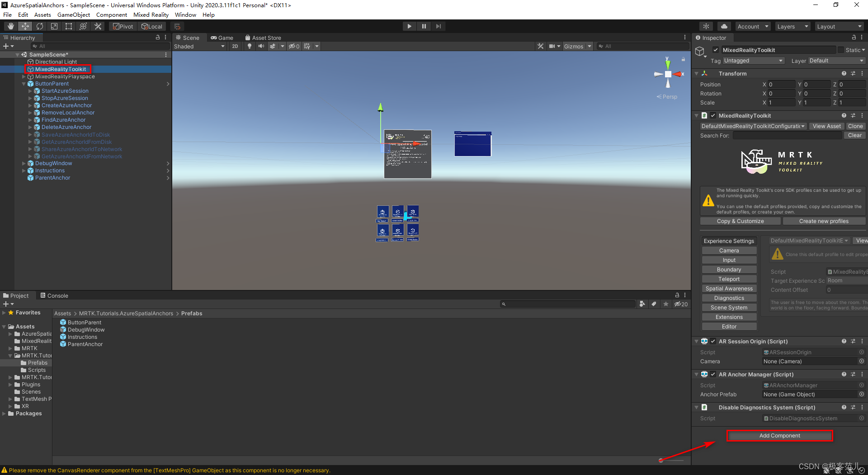The height and width of the screenshot is (475, 868).
Task: Open Transform component help icon
Action: point(844,73)
